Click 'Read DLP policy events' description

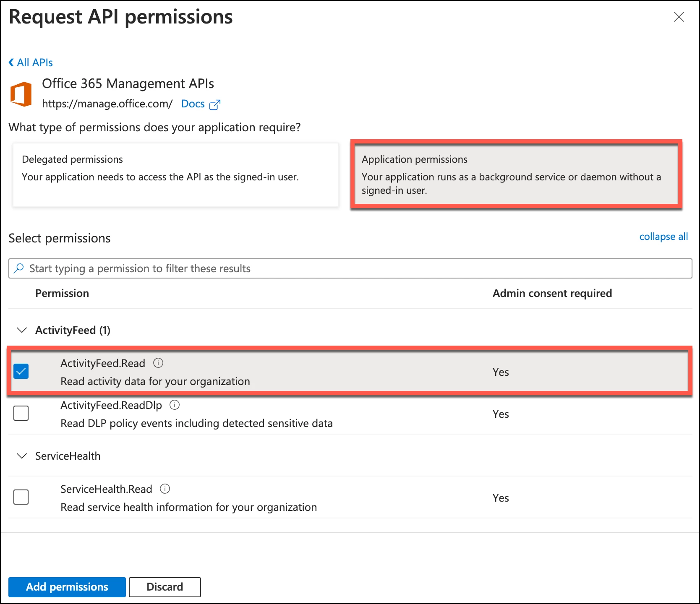point(196,423)
